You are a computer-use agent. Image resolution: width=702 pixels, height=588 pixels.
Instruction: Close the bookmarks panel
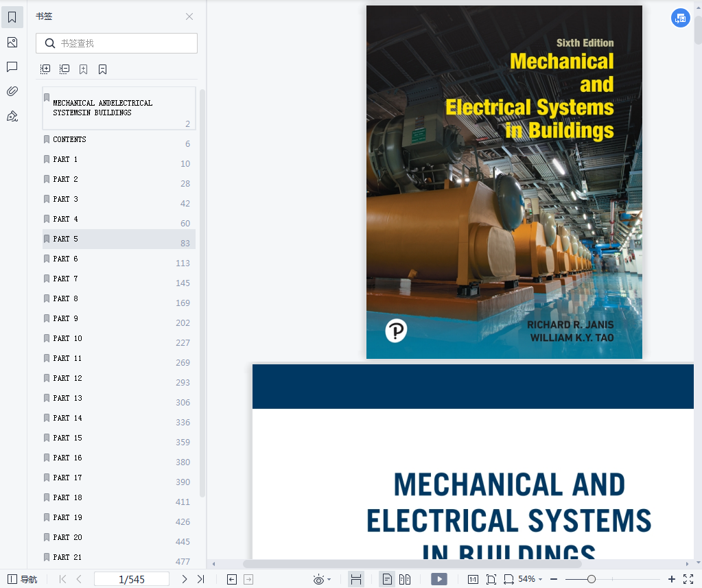tap(189, 16)
